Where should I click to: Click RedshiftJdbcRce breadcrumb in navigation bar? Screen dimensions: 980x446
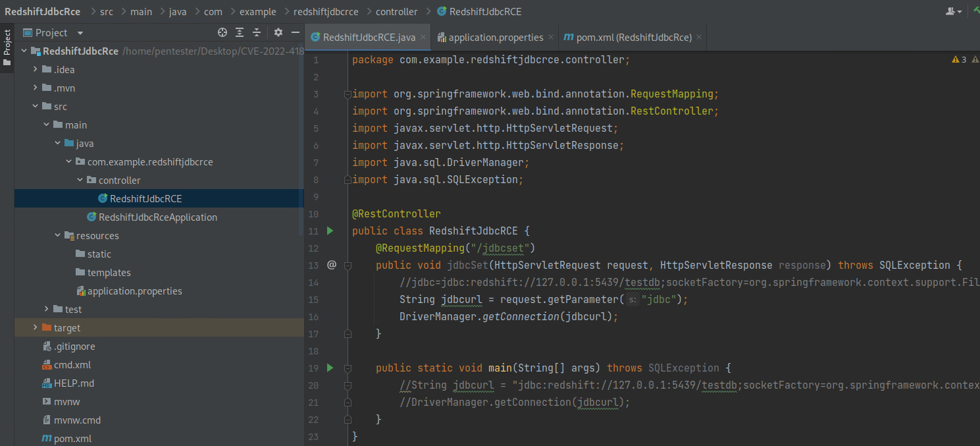click(42, 11)
